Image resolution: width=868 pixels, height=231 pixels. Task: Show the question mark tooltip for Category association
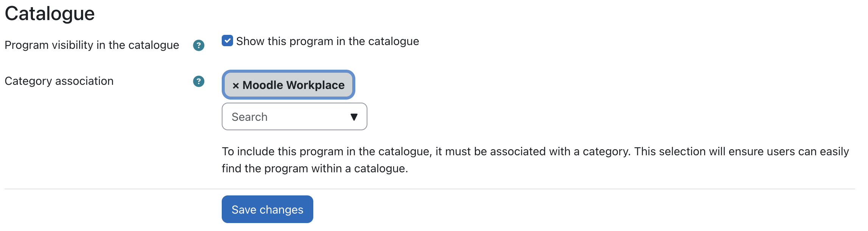click(199, 81)
